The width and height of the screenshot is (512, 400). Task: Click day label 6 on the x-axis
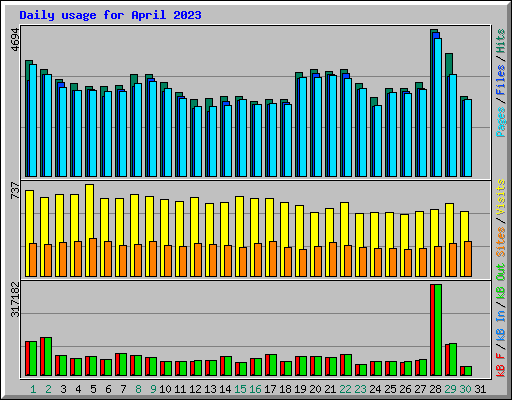[108, 389]
